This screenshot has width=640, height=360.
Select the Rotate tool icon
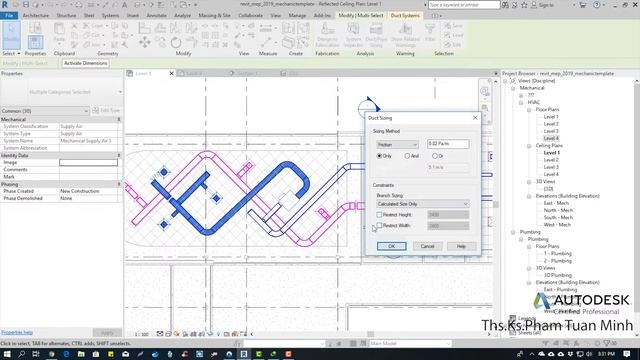click(176, 42)
